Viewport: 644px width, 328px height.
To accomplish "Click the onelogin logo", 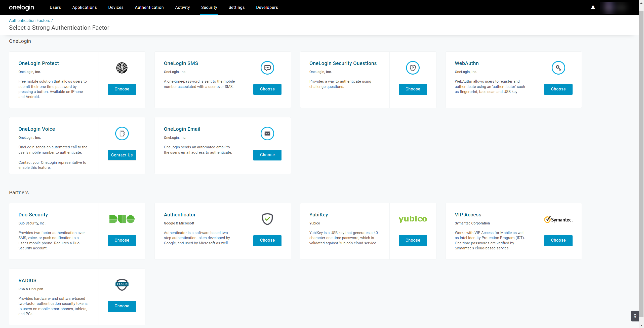I will (x=21, y=8).
